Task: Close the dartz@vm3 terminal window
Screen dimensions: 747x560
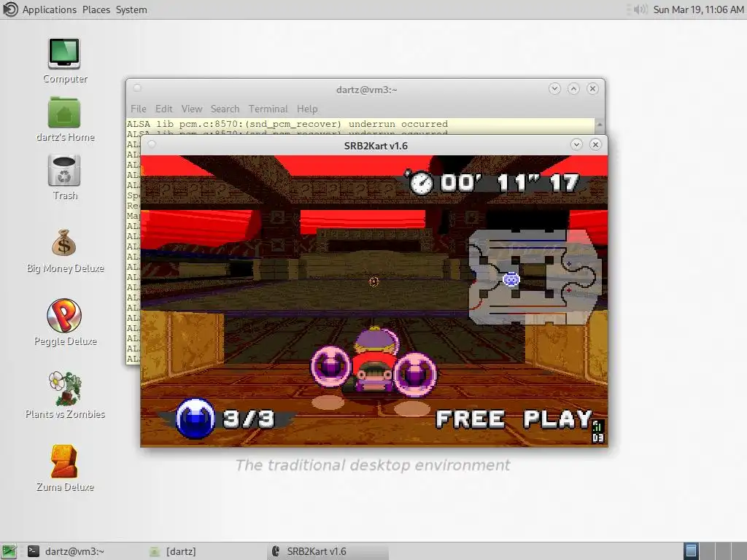Action: (592, 88)
